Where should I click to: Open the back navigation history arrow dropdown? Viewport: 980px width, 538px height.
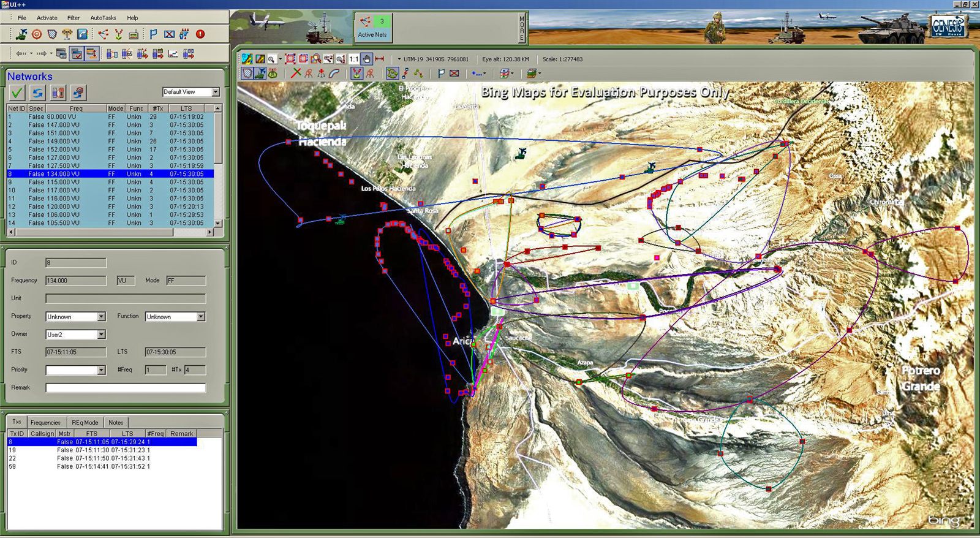31,54
